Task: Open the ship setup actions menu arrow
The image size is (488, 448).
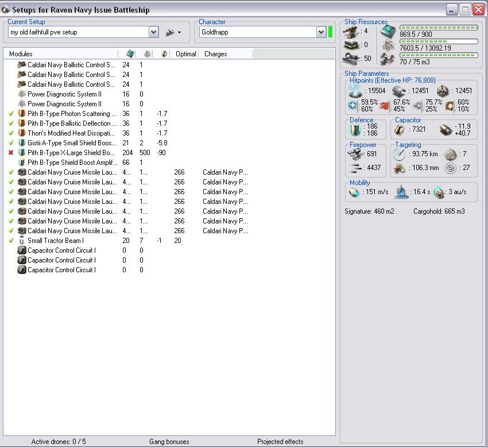Action: (179, 32)
